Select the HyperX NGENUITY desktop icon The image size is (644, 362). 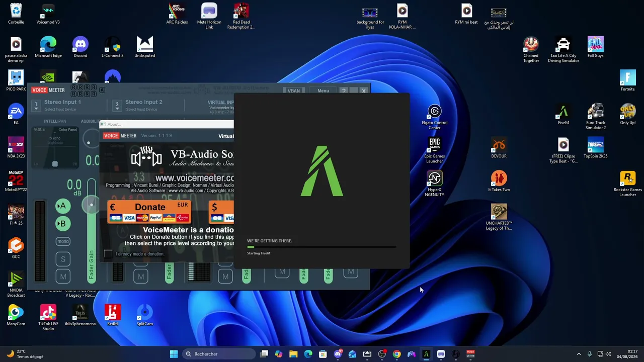click(x=434, y=184)
